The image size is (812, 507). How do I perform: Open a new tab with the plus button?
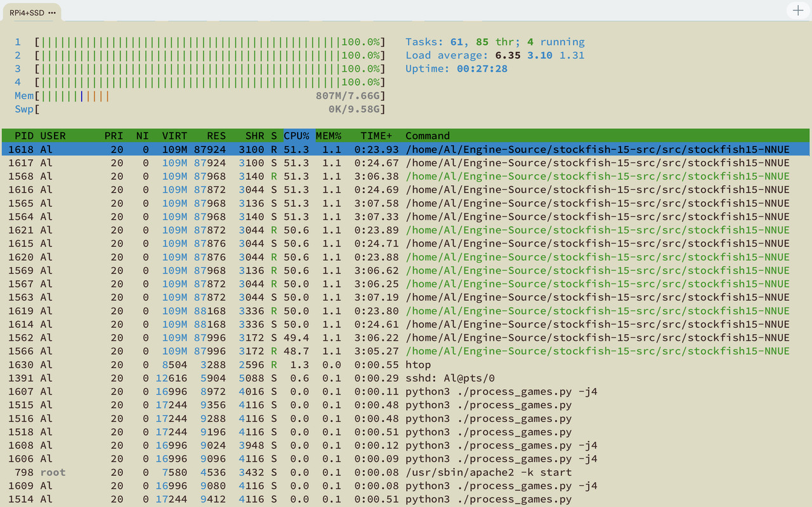pos(798,11)
